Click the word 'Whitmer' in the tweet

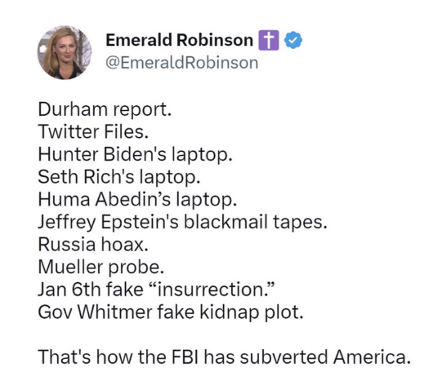point(115,312)
